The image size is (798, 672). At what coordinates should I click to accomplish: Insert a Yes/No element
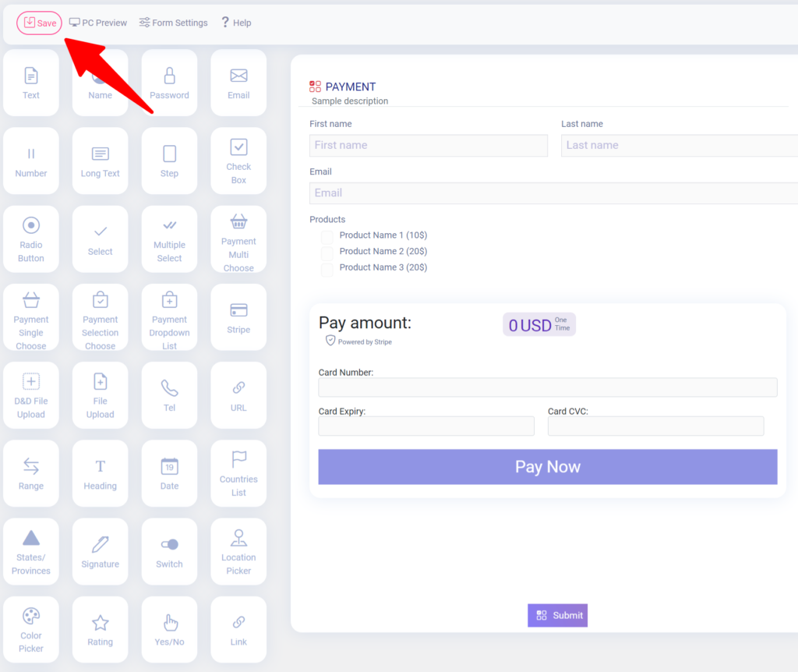click(x=169, y=630)
